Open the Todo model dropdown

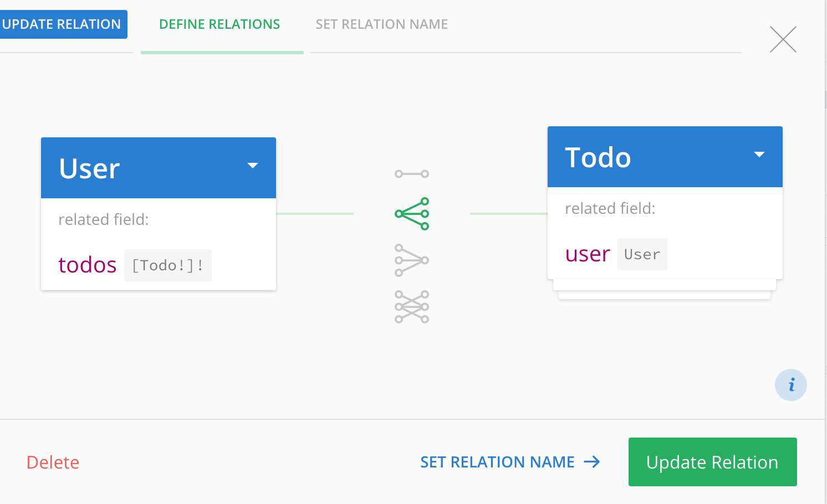(759, 156)
